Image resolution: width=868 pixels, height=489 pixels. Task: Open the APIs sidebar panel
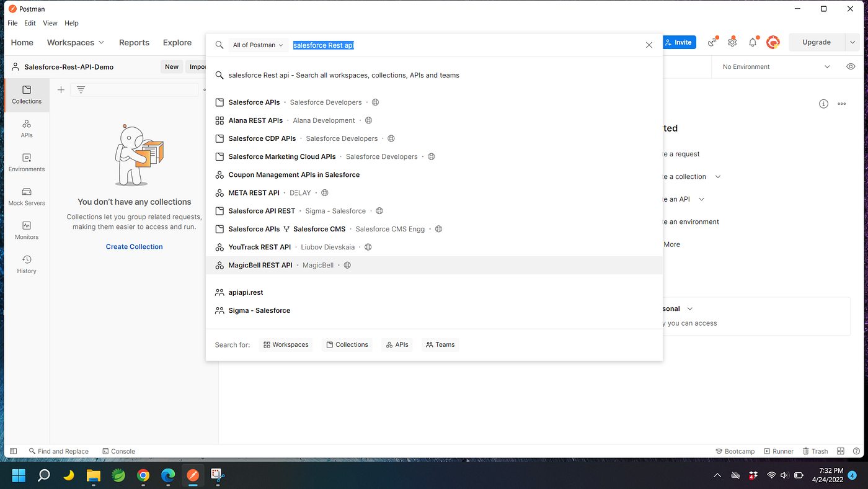pos(26,130)
